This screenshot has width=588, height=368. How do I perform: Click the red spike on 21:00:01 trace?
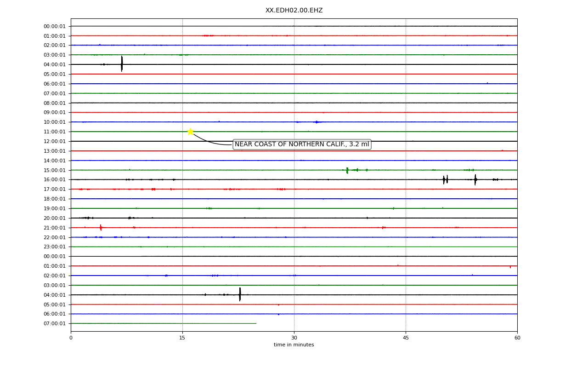click(101, 227)
